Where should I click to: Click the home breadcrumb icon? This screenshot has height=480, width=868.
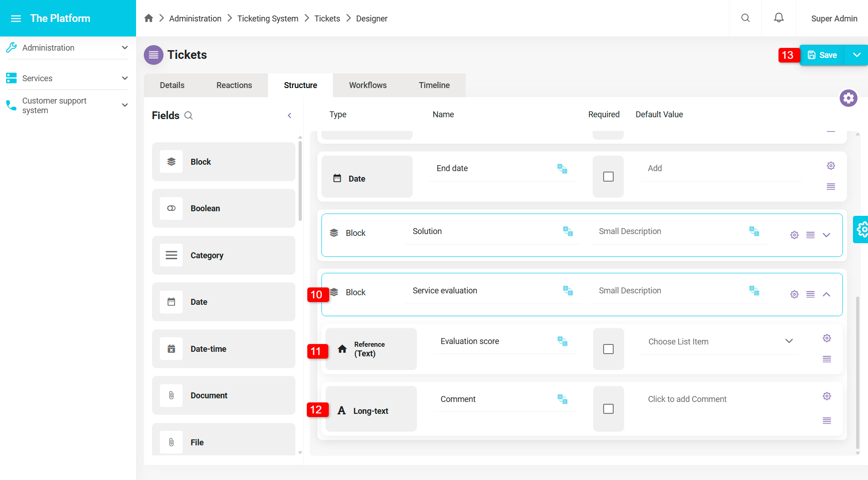point(148,18)
